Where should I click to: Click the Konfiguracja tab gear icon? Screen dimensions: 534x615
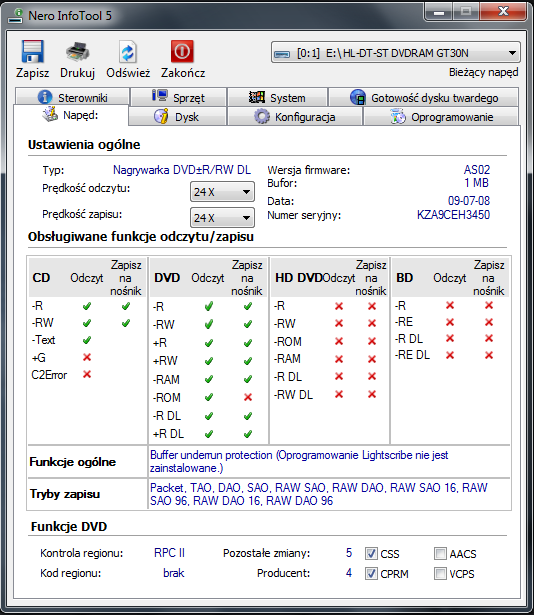[x=262, y=116]
